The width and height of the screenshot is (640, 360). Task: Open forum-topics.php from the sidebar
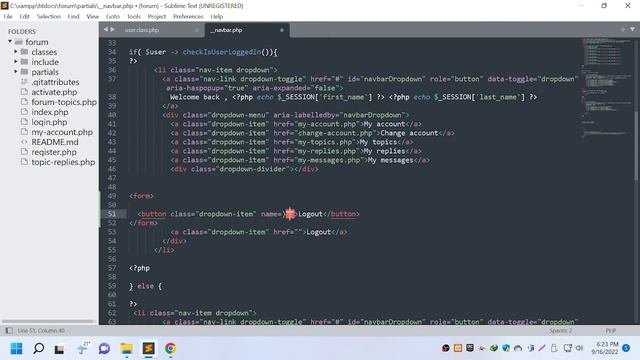click(x=64, y=102)
